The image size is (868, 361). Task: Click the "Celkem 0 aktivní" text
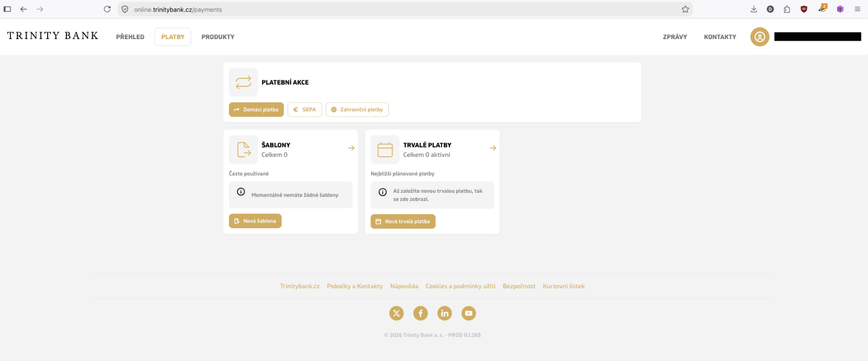pos(426,155)
